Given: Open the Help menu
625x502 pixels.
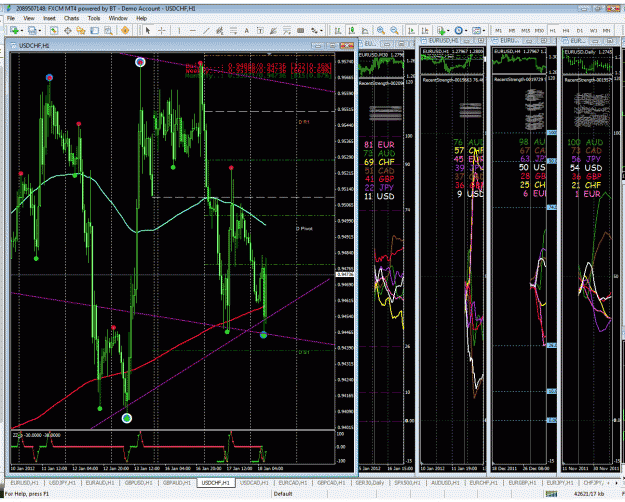Looking at the screenshot, I should [142, 18].
